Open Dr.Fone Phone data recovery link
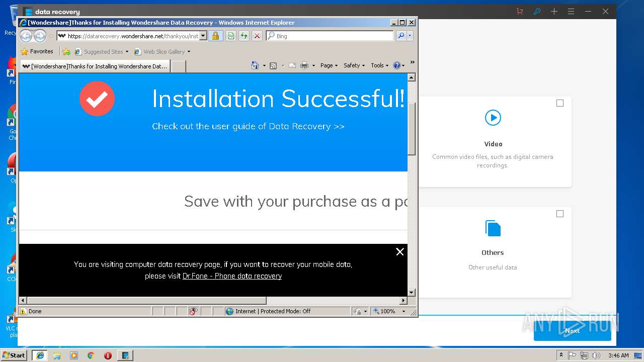Viewport: 644px width, 362px height. 232,276
